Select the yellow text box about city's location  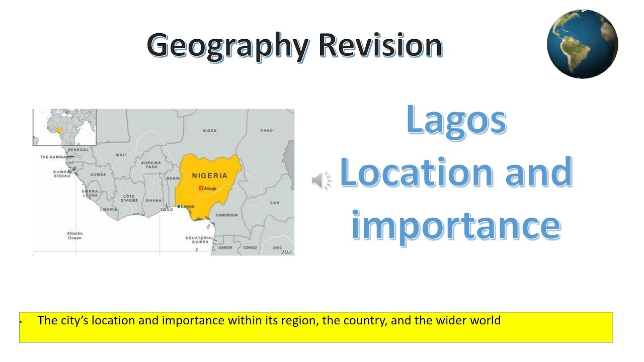click(316, 327)
